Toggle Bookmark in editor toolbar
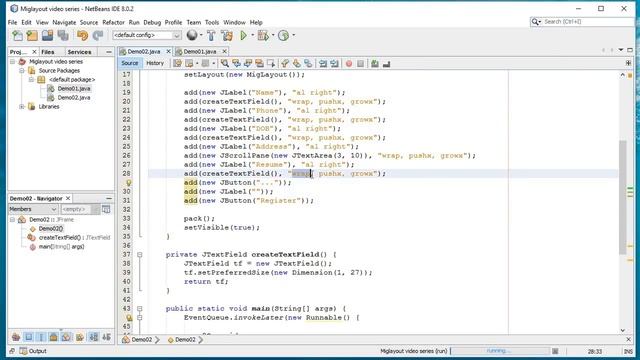Screen dimensions: 640x360 coord(308,63)
